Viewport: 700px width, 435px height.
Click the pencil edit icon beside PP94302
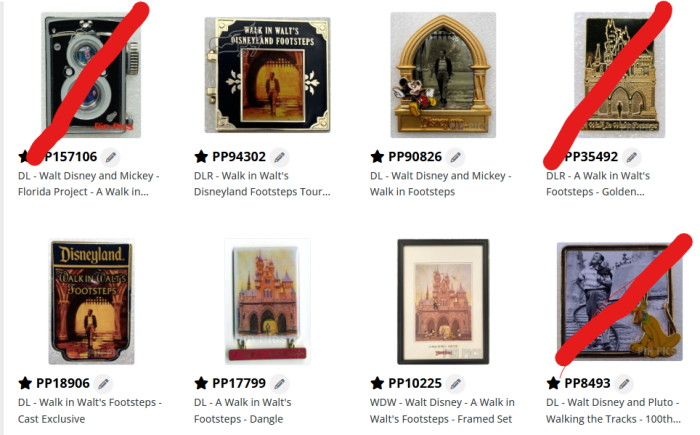(279, 157)
